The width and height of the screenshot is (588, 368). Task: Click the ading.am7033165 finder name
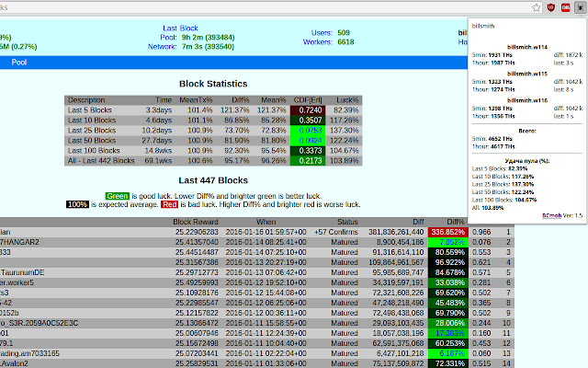click(x=29, y=353)
